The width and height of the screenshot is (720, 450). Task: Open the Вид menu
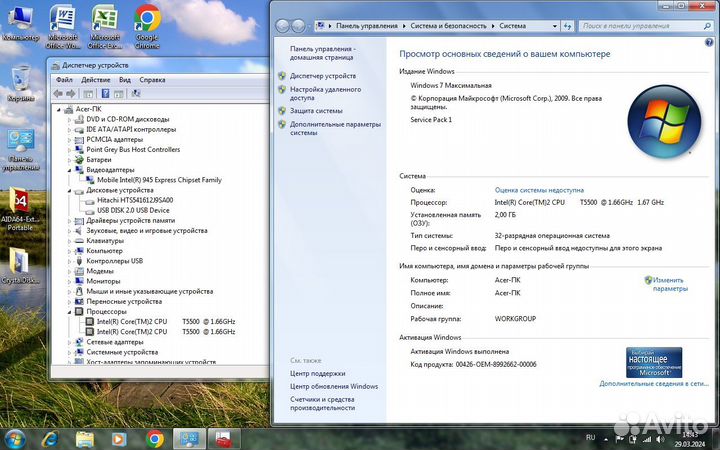pos(125,80)
